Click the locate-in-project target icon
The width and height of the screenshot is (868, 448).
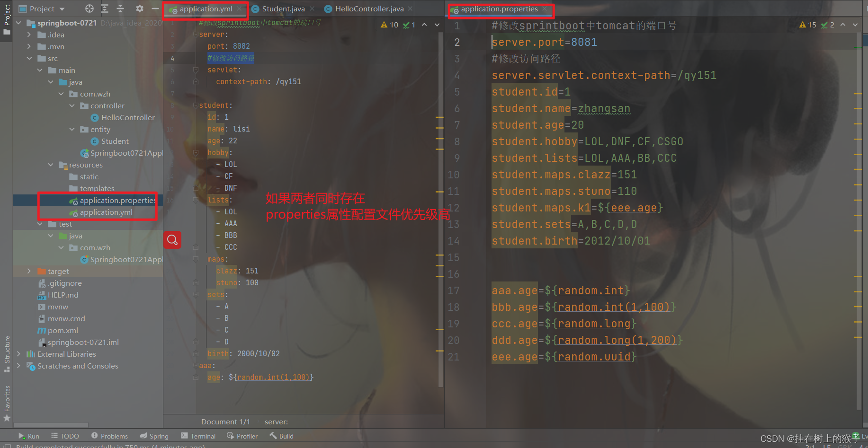(x=89, y=9)
